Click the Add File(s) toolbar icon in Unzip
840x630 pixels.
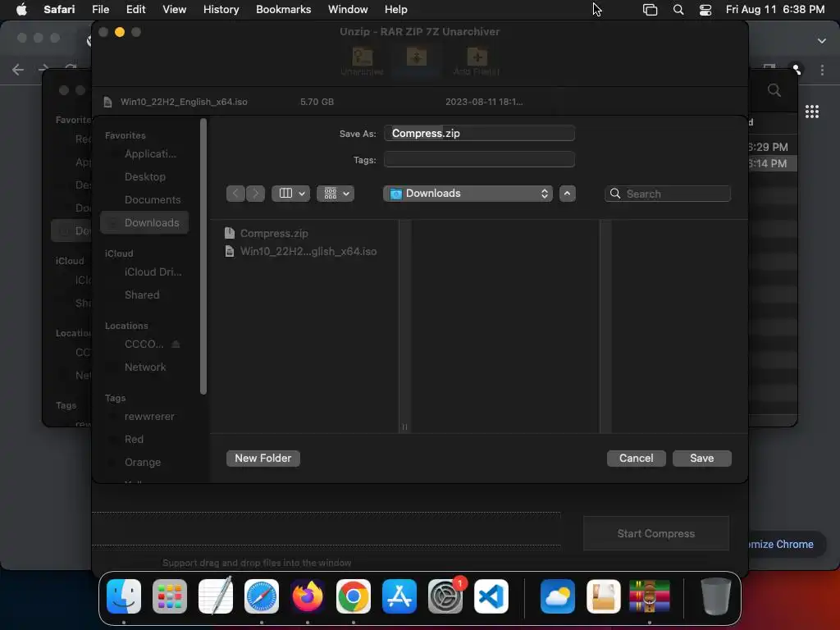point(477,62)
